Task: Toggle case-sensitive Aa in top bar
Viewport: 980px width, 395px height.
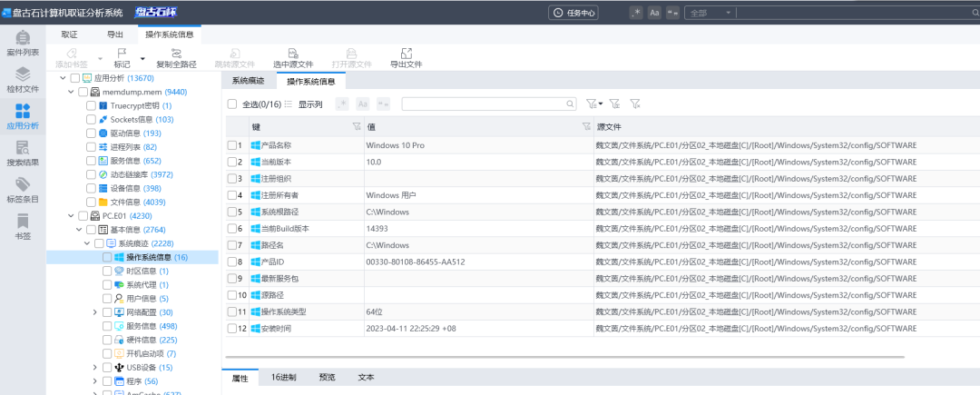Action: pyautogui.click(x=654, y=13)
